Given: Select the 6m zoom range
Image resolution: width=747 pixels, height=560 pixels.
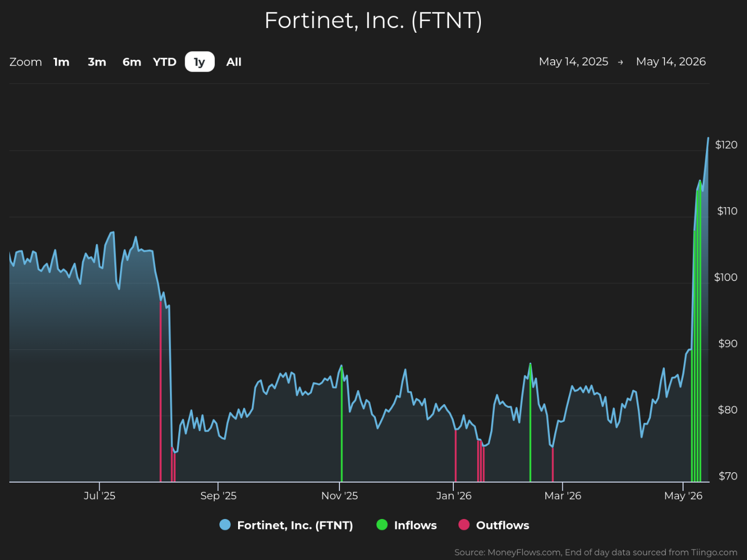Looking at the screenshot, I should [x=132, y=62].
